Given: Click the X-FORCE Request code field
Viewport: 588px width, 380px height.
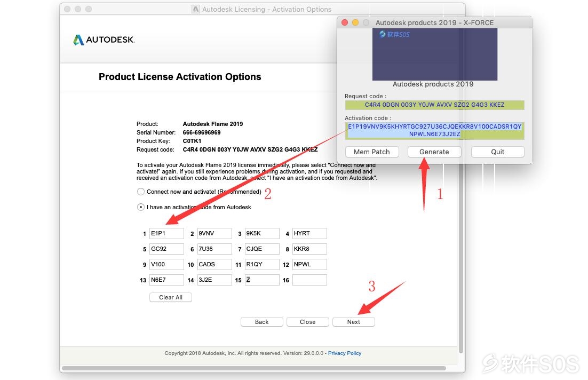Looking at the screenshot, I should click(435, 105).
